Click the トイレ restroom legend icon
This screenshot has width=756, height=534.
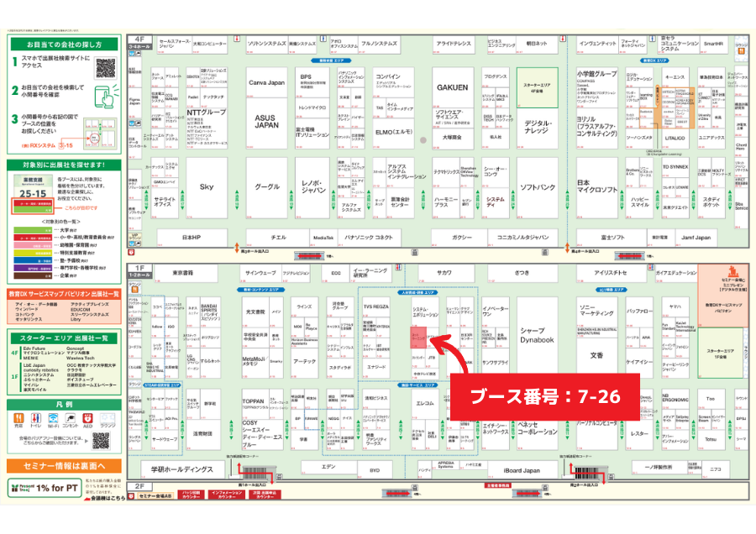35,418
